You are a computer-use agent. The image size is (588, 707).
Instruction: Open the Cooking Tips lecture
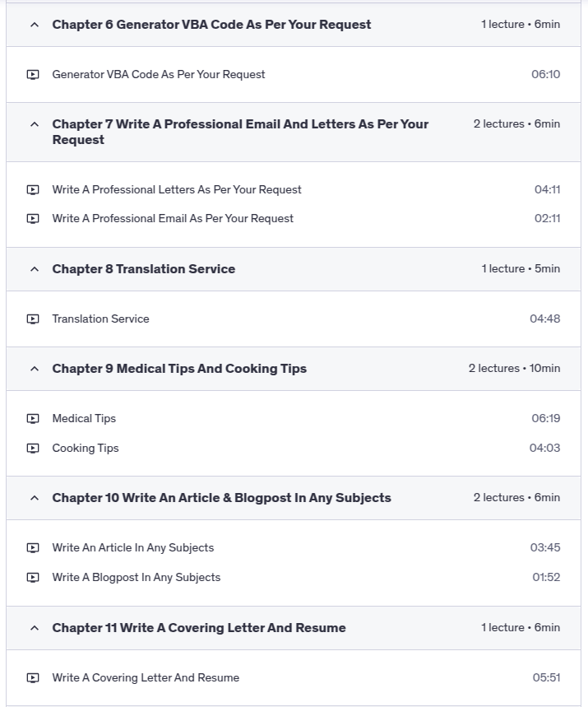coord(86,449)
